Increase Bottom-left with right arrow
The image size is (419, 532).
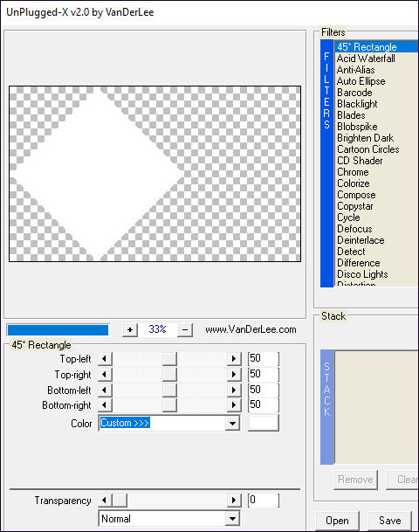point(234,390)
